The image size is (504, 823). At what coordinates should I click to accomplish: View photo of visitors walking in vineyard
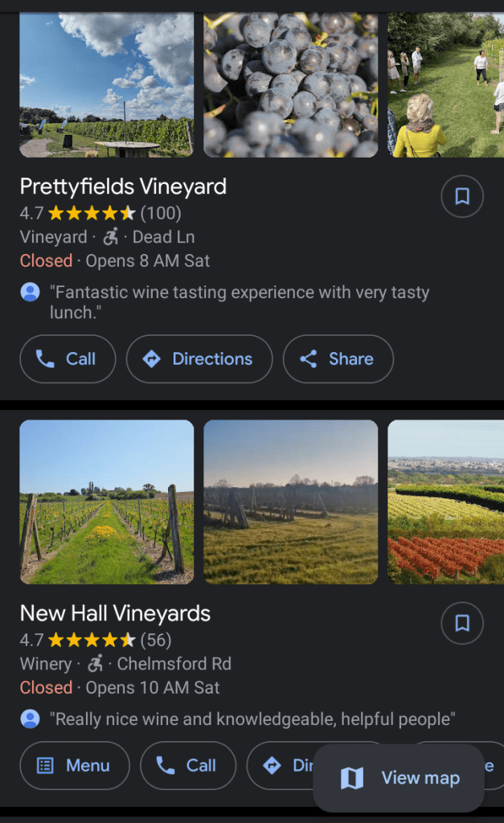(x=445, y=84)
